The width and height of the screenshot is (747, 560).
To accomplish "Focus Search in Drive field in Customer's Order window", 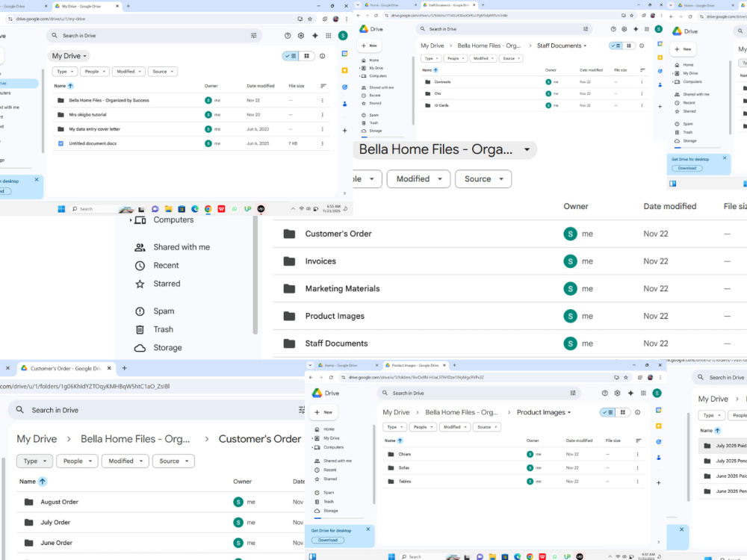I will [157, 410].
